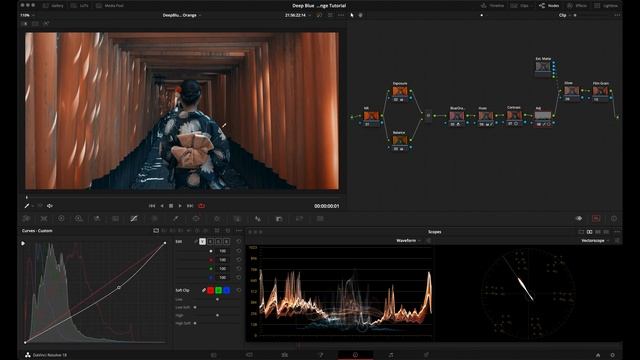
Task: Select the Exposure node
Action: point(400,91)
